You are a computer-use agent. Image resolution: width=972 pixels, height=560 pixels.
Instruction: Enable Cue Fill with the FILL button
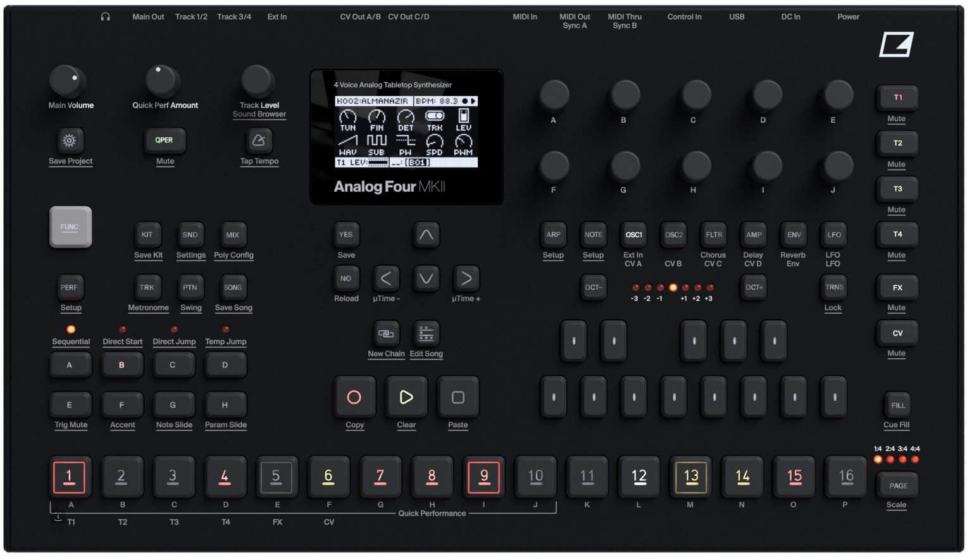point(897,404)
